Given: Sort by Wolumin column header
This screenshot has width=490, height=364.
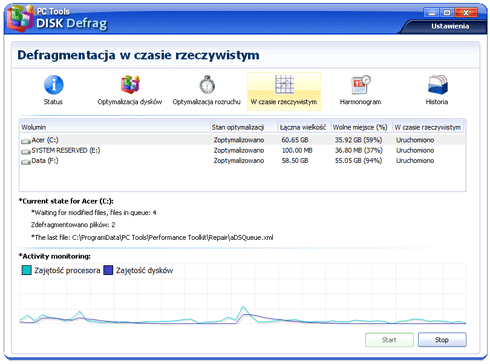Looking at the screenshot, I should click(x=114, y=127).
